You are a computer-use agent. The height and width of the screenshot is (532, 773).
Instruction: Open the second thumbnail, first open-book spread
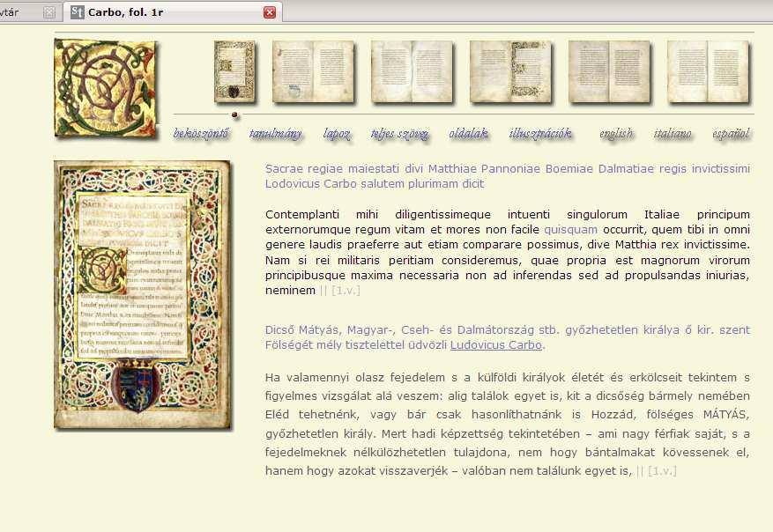coord(313,72)
